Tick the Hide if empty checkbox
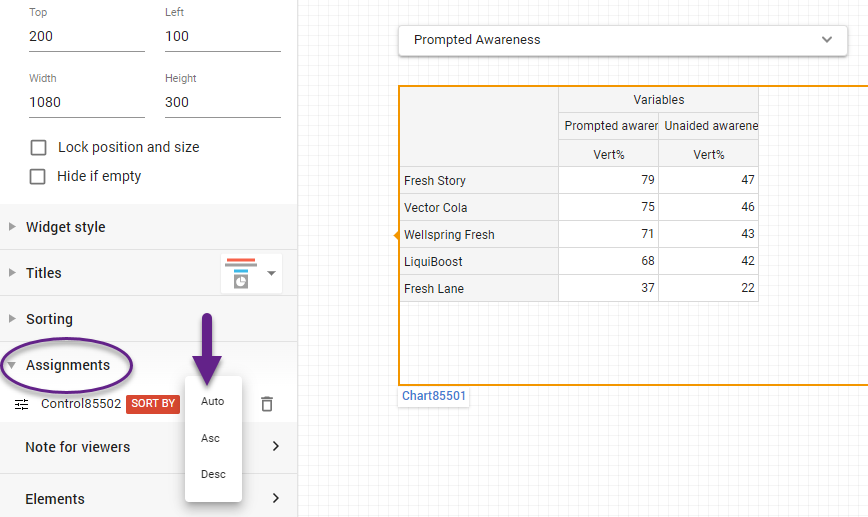Screen dimensions: 868x517 (39, 176)
